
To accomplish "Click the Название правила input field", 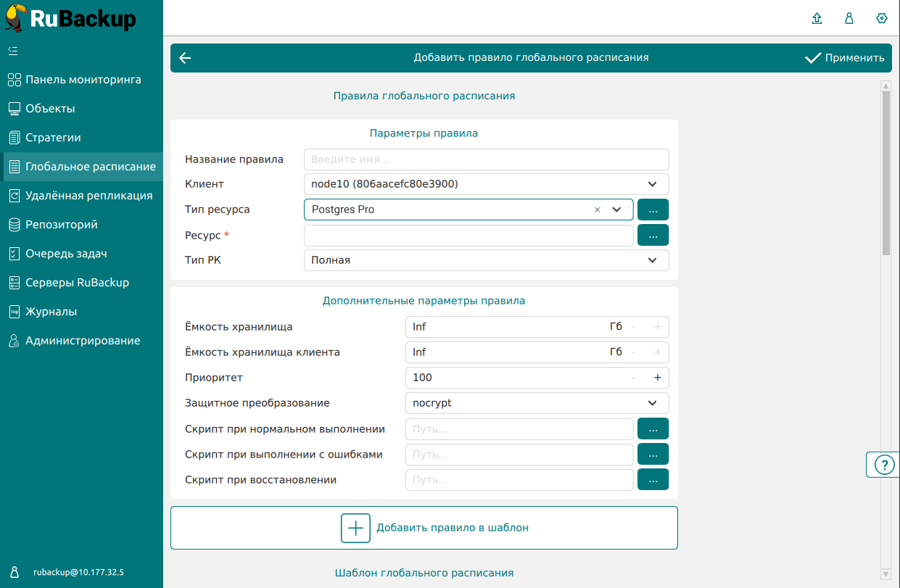I will click(486, 160).
